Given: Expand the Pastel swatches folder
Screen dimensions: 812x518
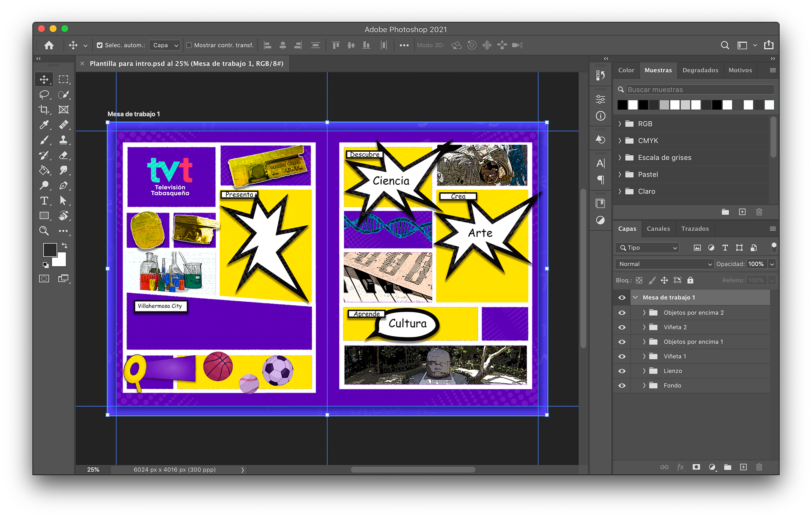Looking at the screenshot, I should pos(620,174).
